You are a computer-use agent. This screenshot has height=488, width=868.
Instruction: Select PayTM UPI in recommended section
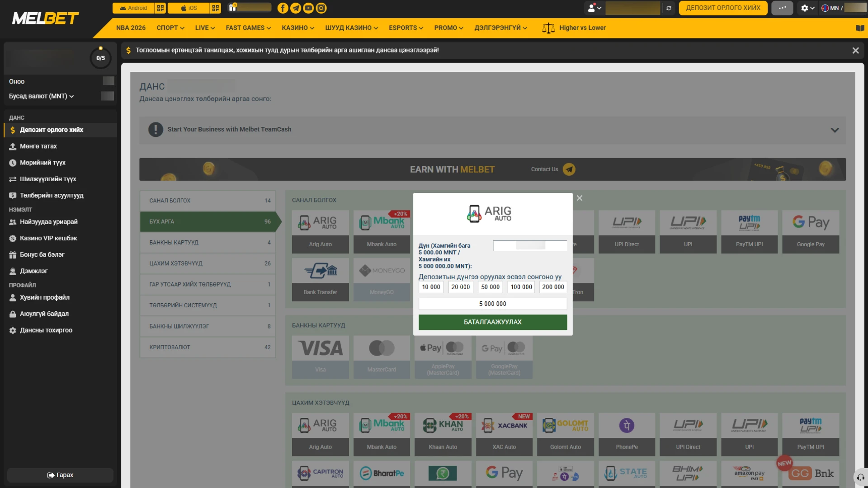(750, 232)
